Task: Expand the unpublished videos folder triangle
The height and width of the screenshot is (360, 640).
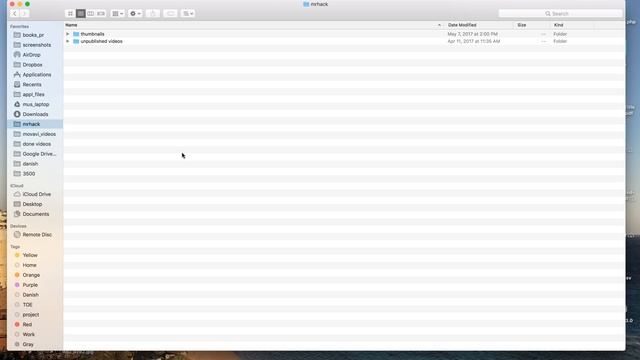Action: (68, 41)
